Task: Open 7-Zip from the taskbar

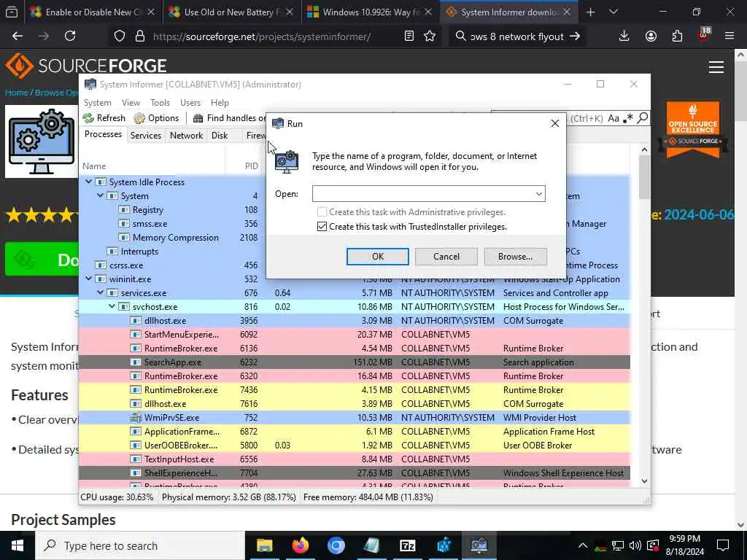Action: coord(407,545)
